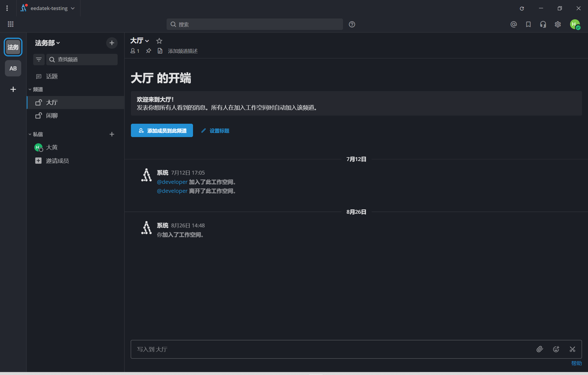
Task: Open the channel filter icon
Action: coord(39,59)
